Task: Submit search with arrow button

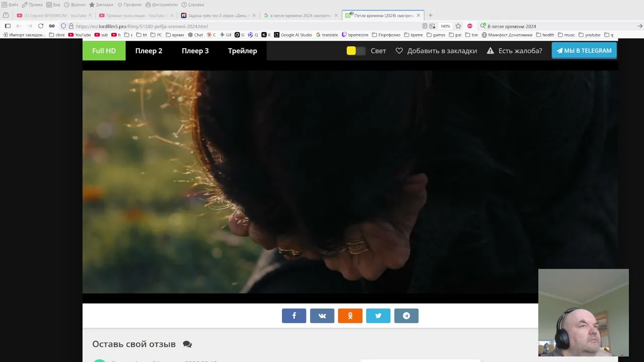Action: [640, 26]
